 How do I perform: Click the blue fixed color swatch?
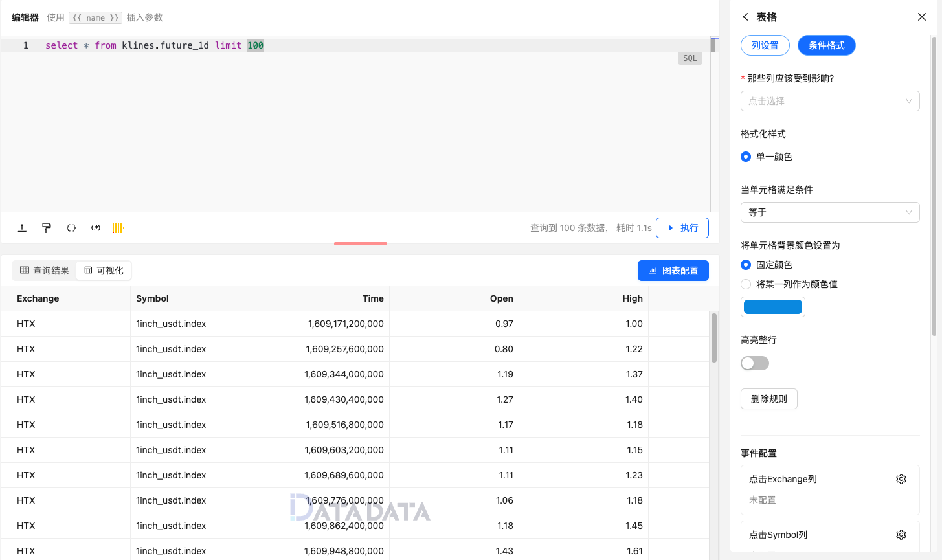pyautogui.click(x=773, y=307)
